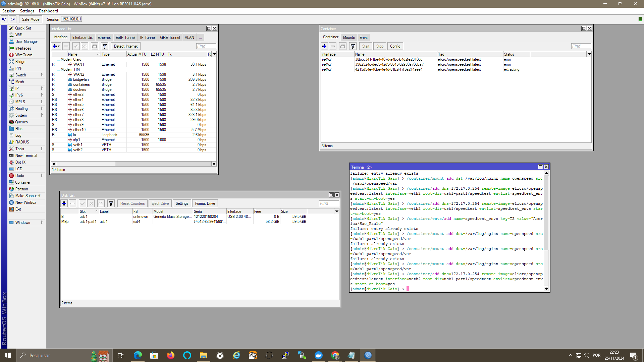644x362 pixels.
Task: Click the Detect Internet button
Action: click(x=125, y=46)
